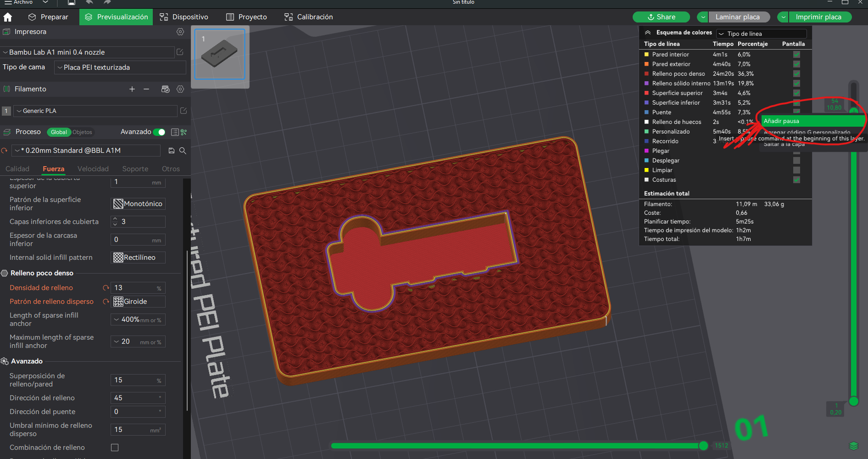This screenshot has width=868, height=459.
Task: Search process settings with magnifier icon
Action: [183, 151]
